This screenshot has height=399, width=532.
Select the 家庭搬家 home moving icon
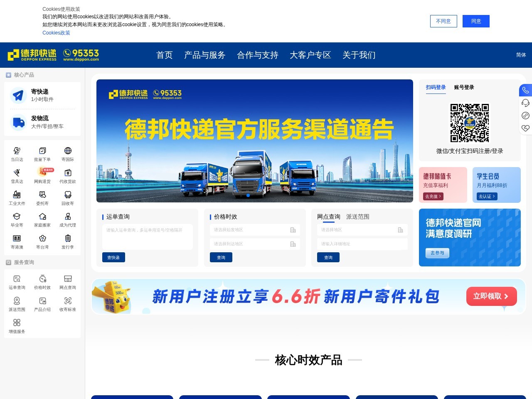pyautogui.click(x=42, y=216)
